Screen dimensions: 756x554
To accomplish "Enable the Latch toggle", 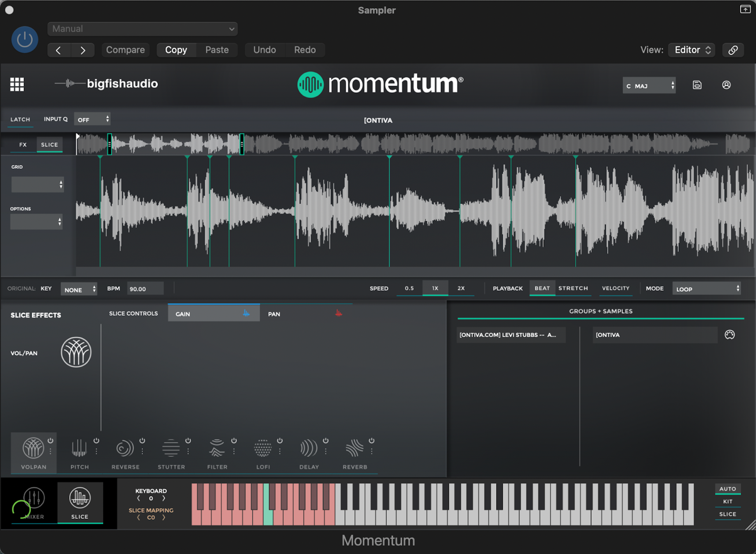I will pyautogui.click(x=20, y=119).
